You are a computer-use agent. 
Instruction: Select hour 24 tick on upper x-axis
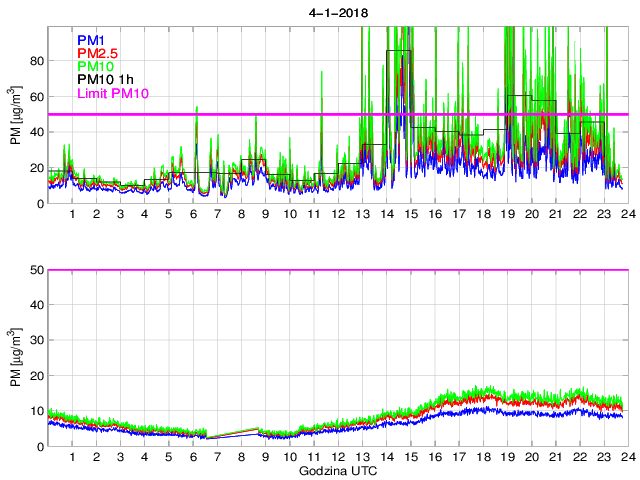click(x=624, y=215)
